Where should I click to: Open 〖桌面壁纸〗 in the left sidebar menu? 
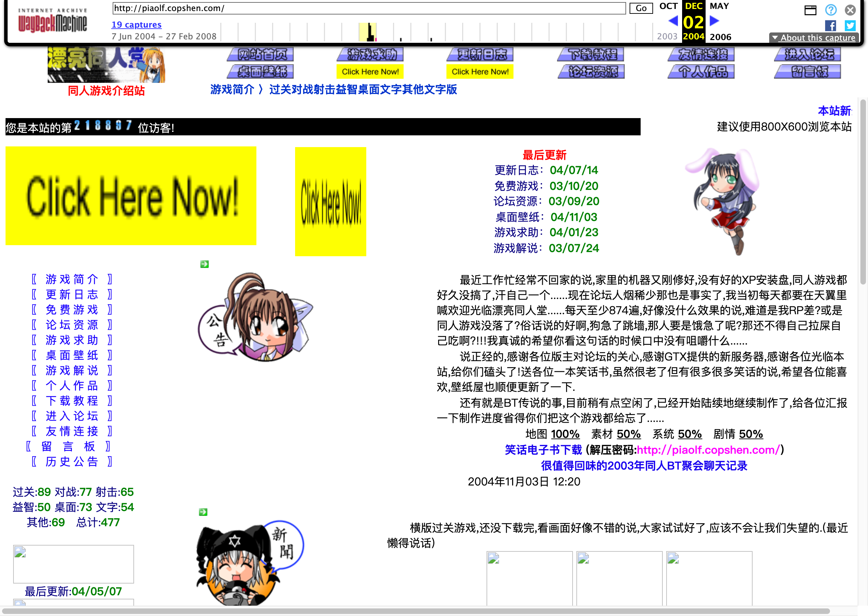click(72, 355)
